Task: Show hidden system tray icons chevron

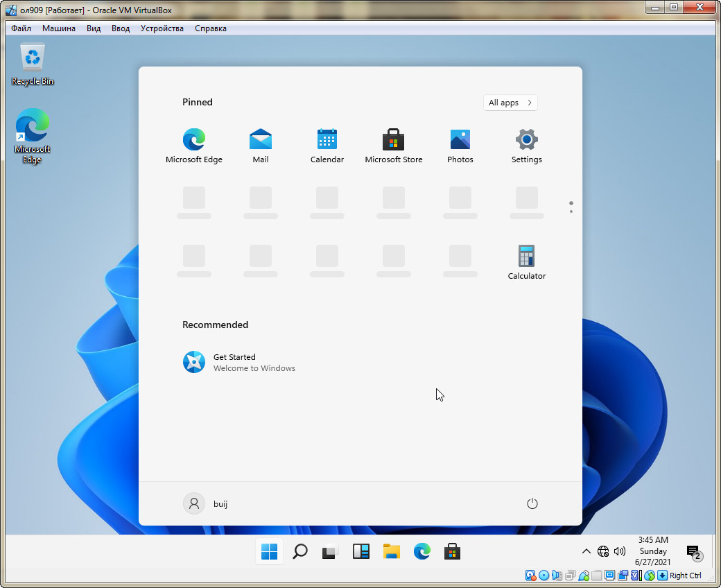Action: click(x=586, y=552)
